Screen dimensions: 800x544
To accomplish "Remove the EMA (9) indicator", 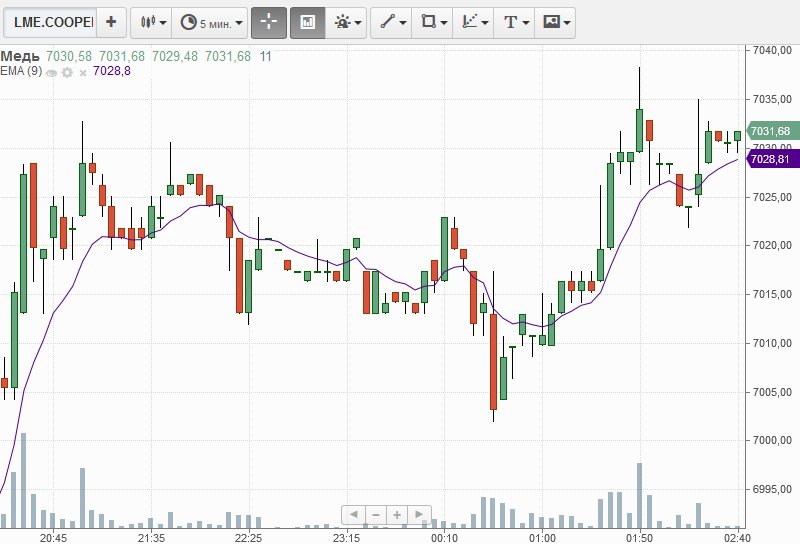I will point(81,72).
